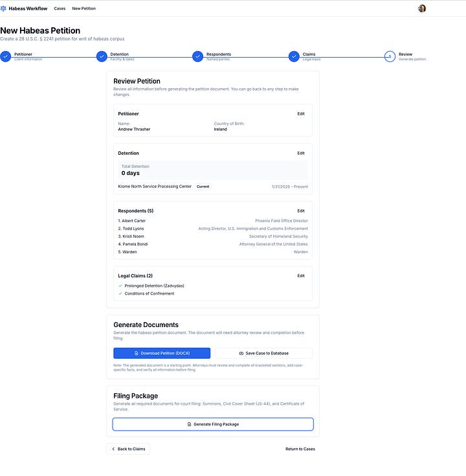The width and height of the screenshot is (466, 476).
Task: Click respondent Albert Carter row
Action: click(x=213, y=221)
